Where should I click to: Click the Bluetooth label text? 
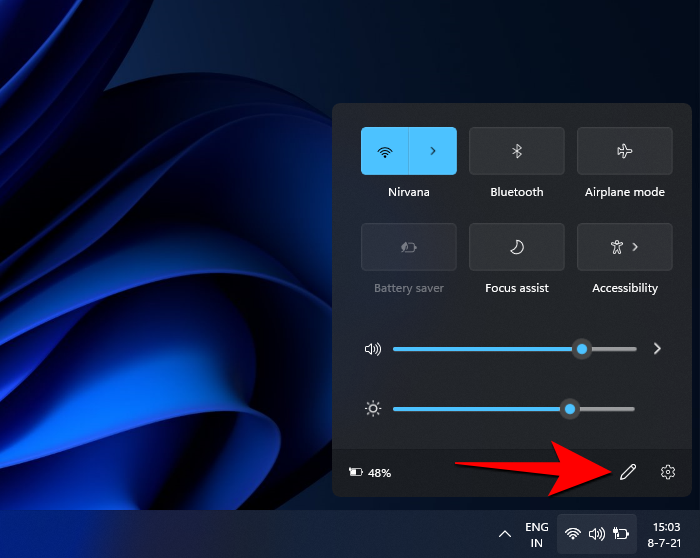(517, 192)
